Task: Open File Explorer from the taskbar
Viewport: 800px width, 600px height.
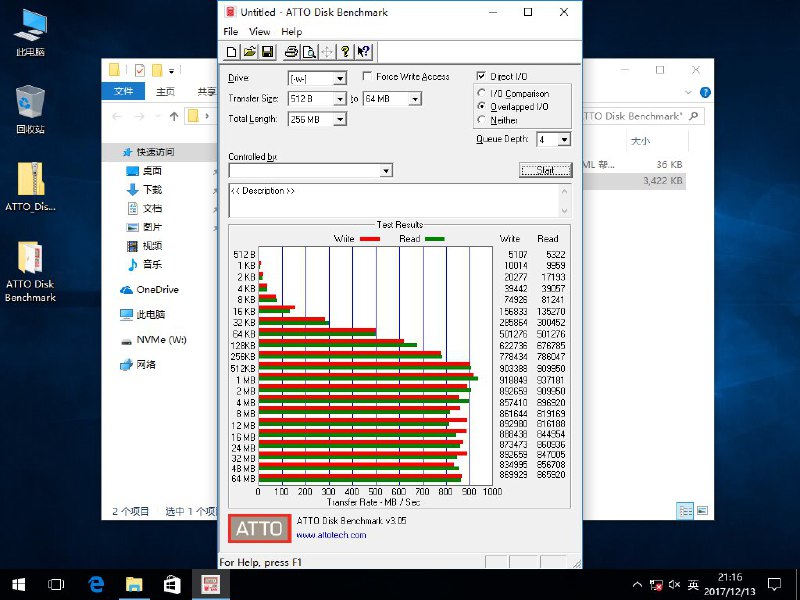Action: [x=134, y=584]
